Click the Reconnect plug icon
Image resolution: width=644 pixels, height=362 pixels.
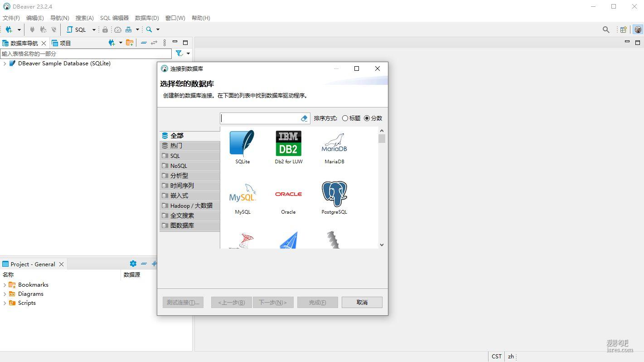pyautogui.click(x=43, y=29)
